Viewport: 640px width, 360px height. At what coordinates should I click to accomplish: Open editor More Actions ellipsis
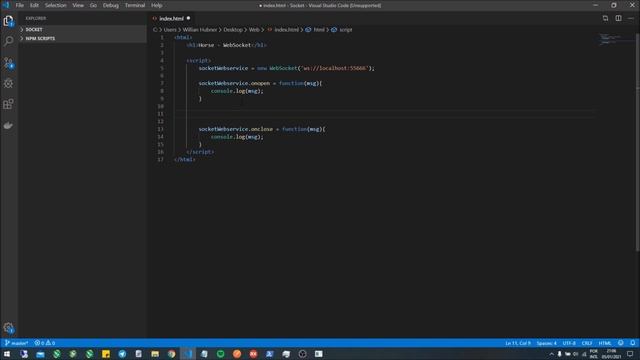coord(631,18)
